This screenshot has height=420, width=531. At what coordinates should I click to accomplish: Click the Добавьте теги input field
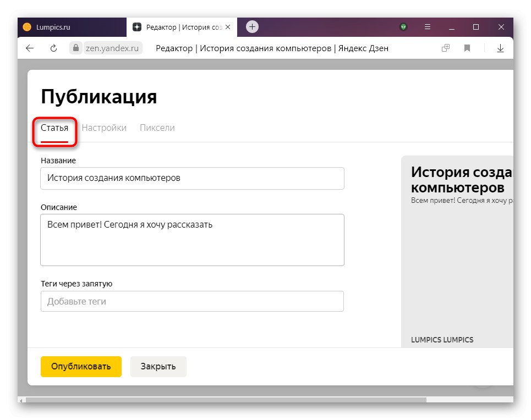(x=192, y=301)
